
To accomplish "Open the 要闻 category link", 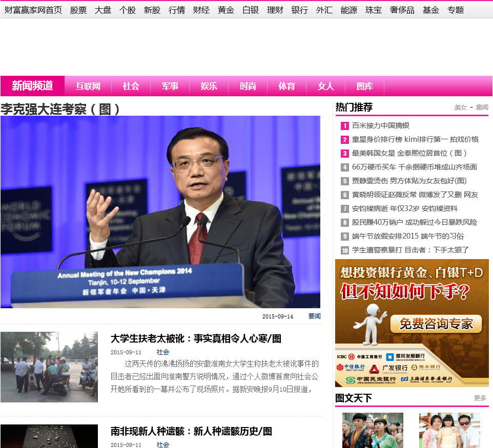I will (314, 316).
